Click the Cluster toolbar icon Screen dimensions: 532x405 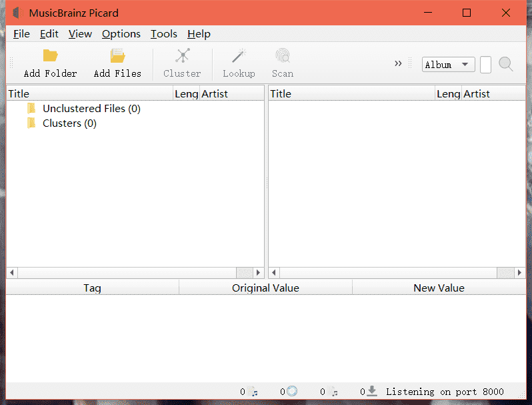coord(183,55)
